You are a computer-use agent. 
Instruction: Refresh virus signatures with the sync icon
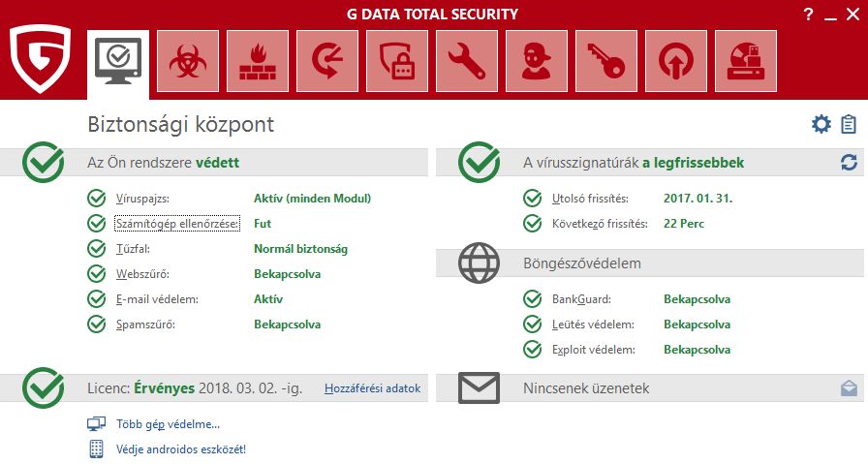click(849, 162)
